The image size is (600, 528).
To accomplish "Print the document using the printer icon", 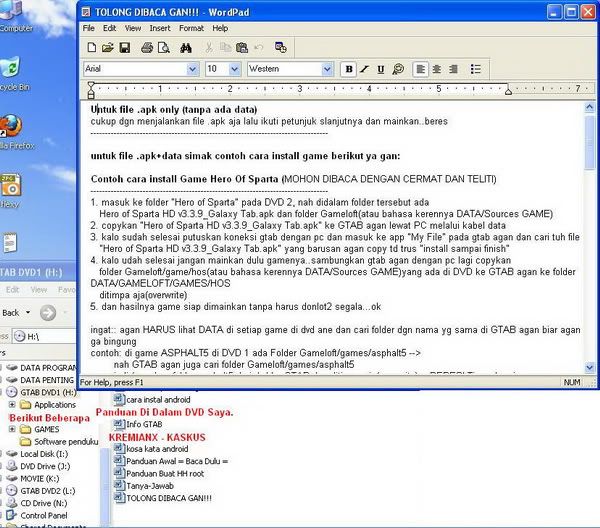I will coord(147,48).
